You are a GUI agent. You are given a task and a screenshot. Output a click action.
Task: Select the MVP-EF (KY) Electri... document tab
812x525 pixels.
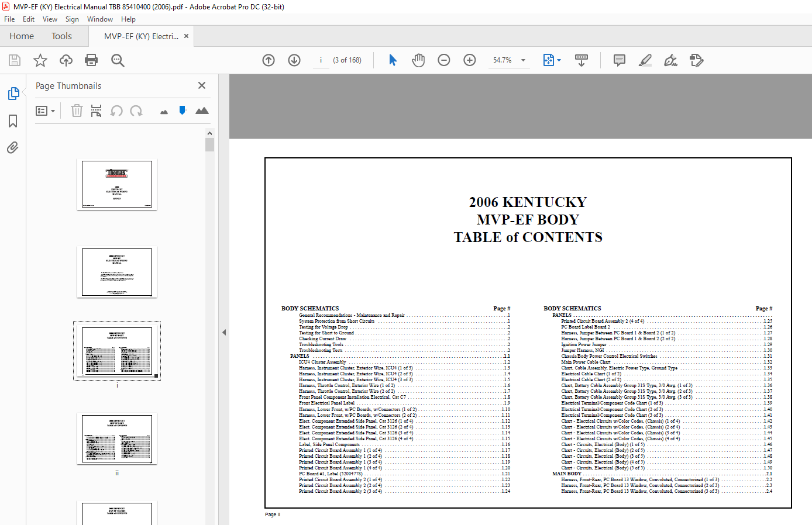pos(141,36)
